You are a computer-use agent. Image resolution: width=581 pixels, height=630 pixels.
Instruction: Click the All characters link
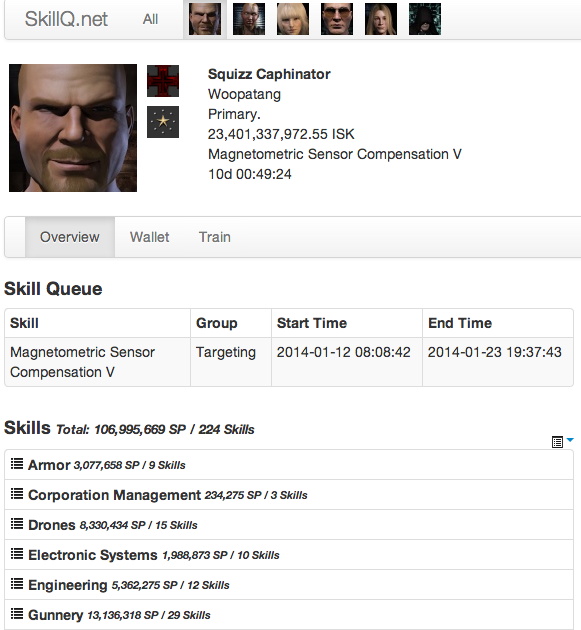150,19
